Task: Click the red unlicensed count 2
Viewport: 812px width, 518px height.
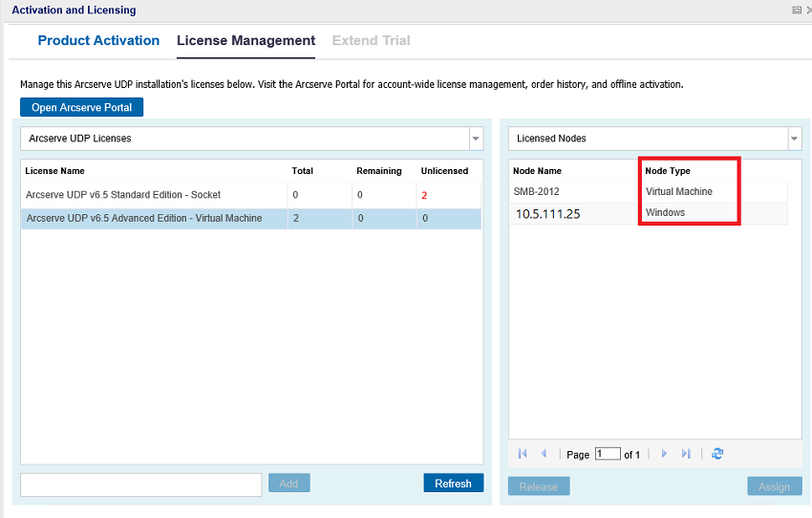Action: click(x=424, y=195)
